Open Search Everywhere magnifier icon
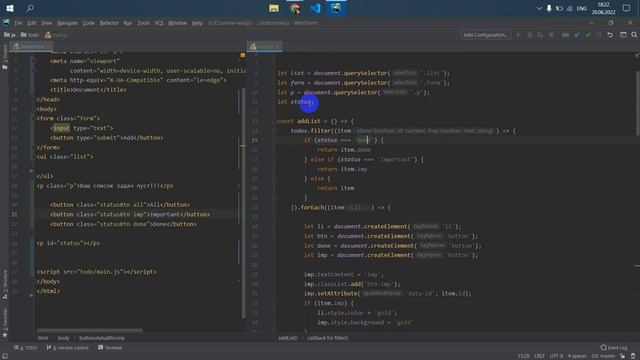The height and width of the screenshot is (360, 640). 634,35
